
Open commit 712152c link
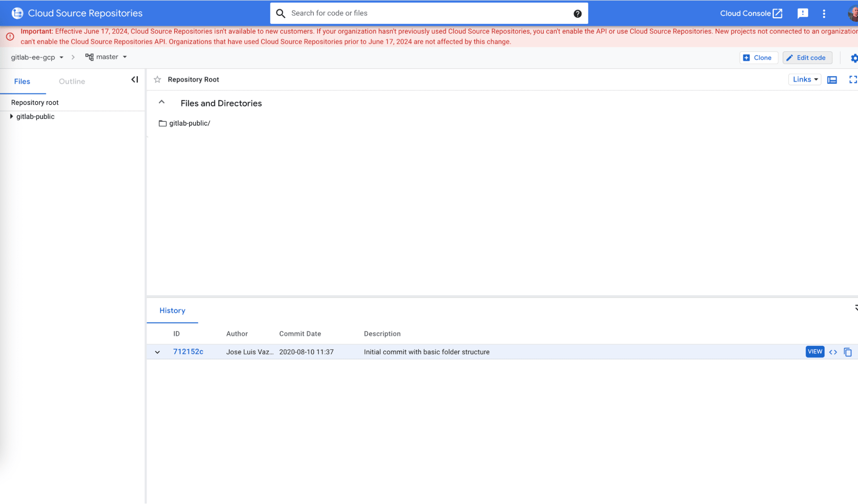tap(188, 352)
